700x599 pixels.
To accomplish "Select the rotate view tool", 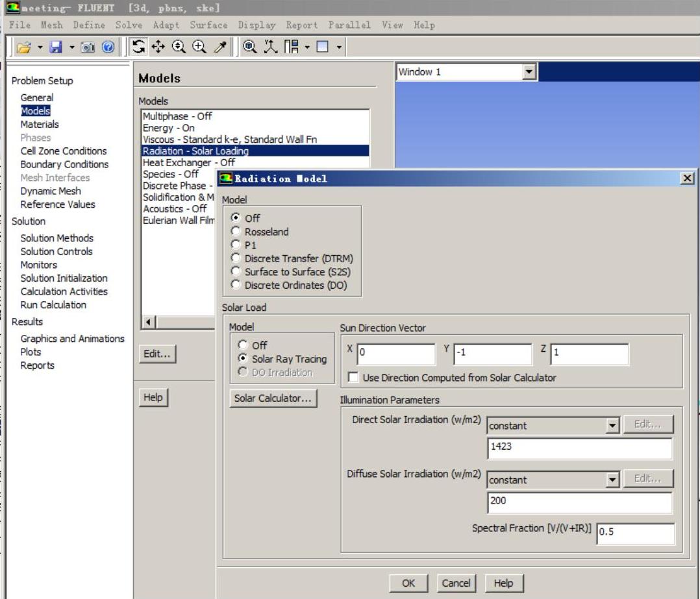I will [x=139, y=47].
